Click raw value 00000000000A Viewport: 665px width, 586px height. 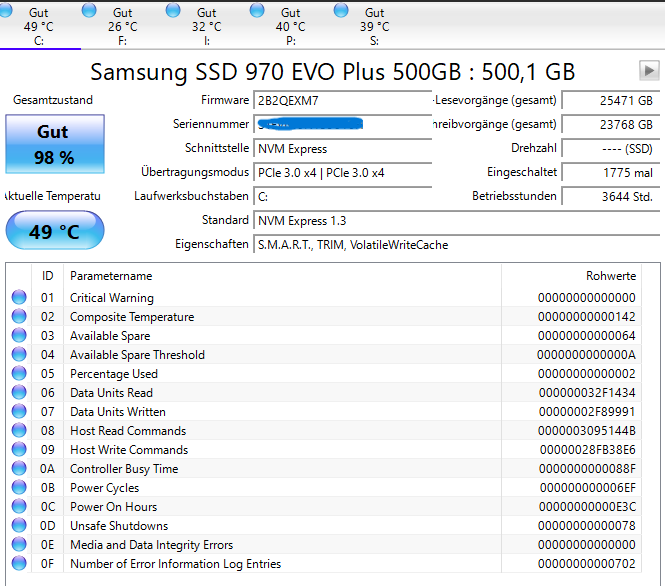pos(587,354)
